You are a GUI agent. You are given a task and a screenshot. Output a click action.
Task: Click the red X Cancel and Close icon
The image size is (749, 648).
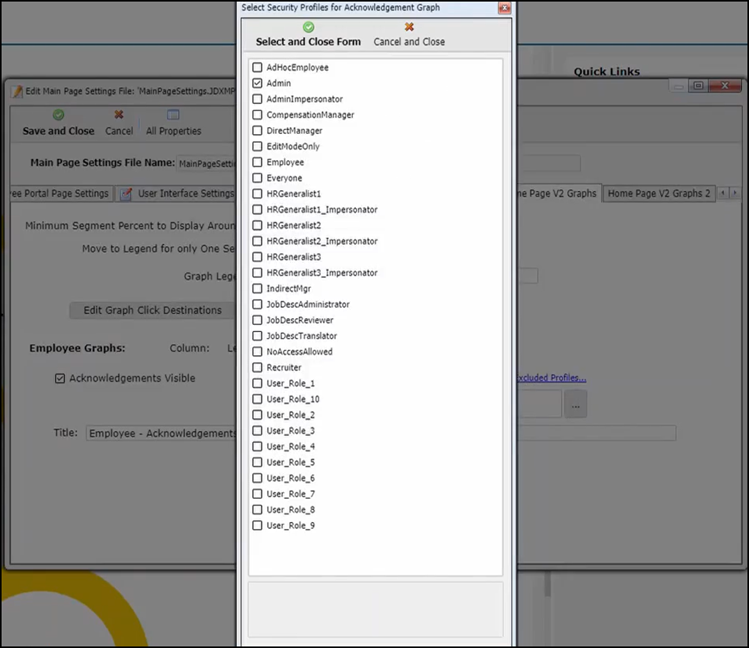click(x=409, y=27)
